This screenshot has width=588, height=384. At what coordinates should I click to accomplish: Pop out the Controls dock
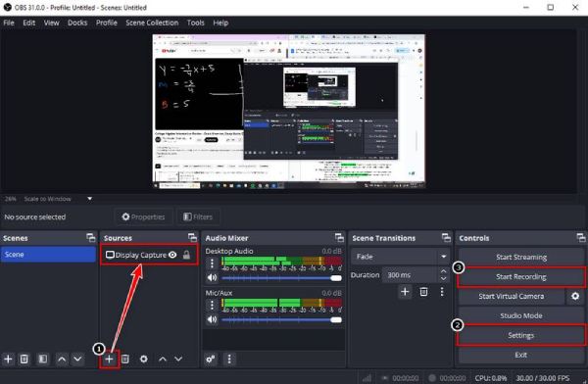click(x=581, y=238)
